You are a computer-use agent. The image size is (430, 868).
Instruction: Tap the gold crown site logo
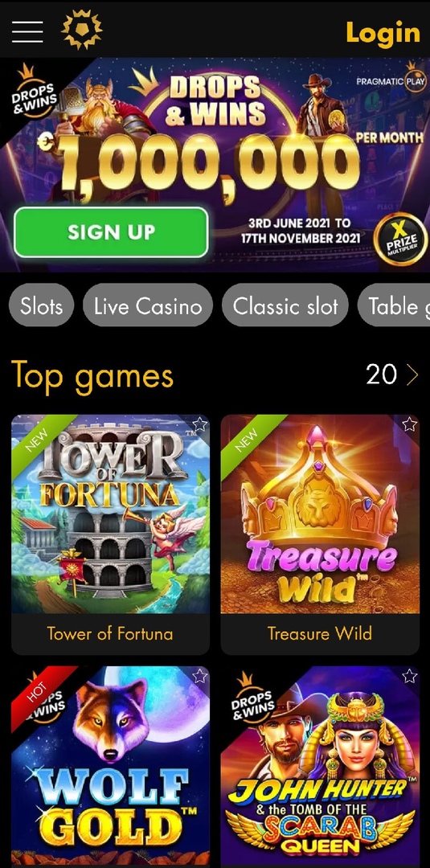click(x=81, y=29)
